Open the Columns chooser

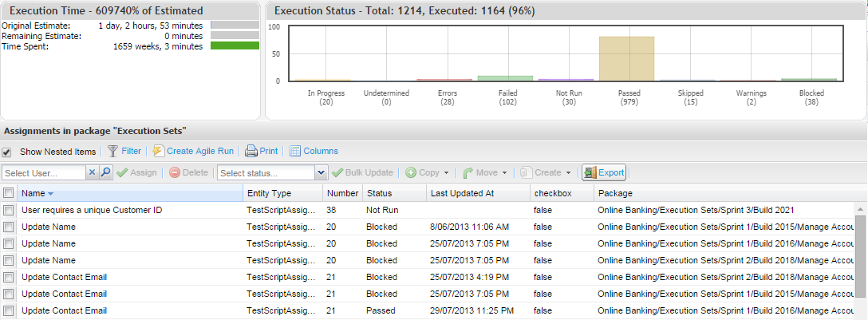click(x=314, y=151)
